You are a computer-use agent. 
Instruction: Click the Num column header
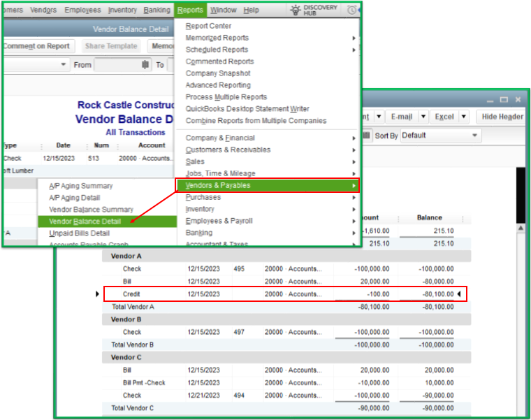[101, 145]
